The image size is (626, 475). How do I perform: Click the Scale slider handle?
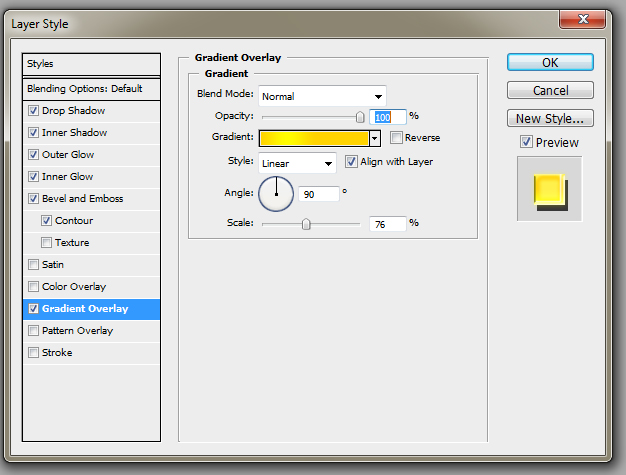(x=306, y=224)
